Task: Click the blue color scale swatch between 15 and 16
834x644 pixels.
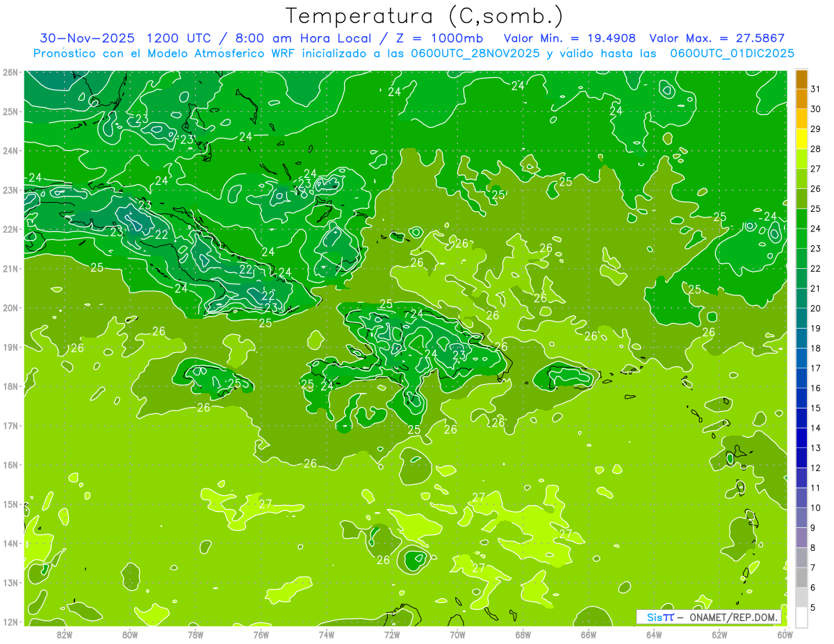Action: point(801,399)
